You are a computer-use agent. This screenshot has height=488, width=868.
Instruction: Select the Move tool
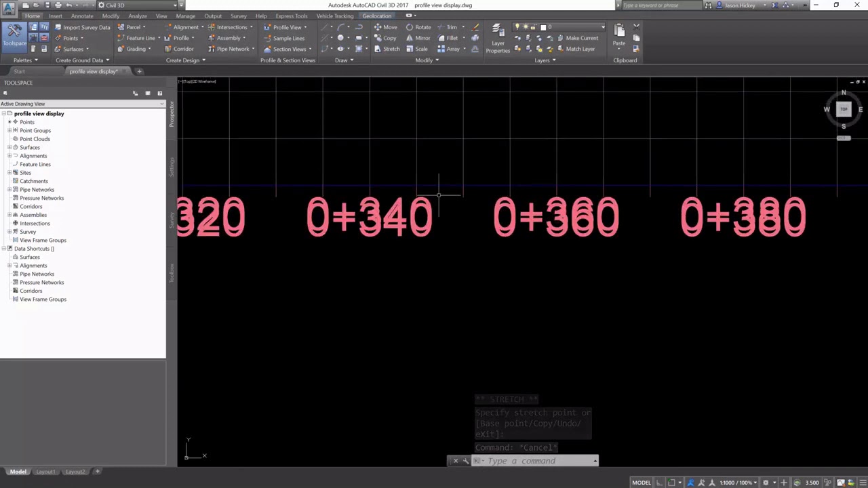tap(385, 27)
